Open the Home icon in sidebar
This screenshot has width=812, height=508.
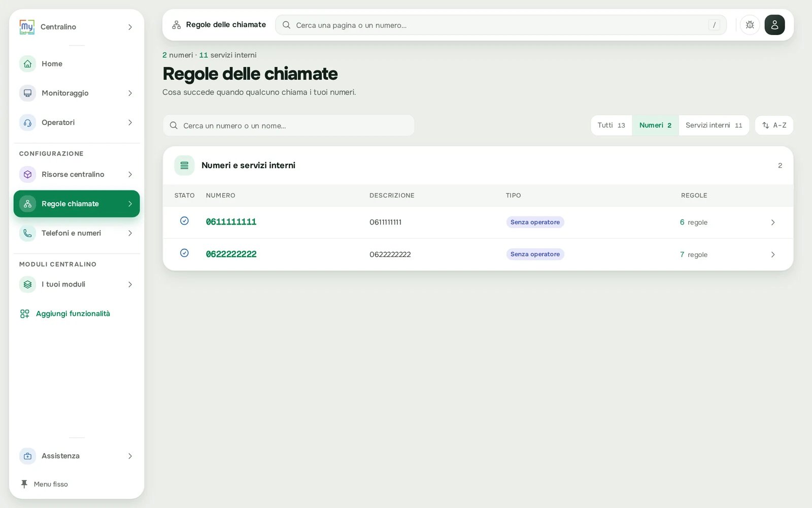(27, 63)
